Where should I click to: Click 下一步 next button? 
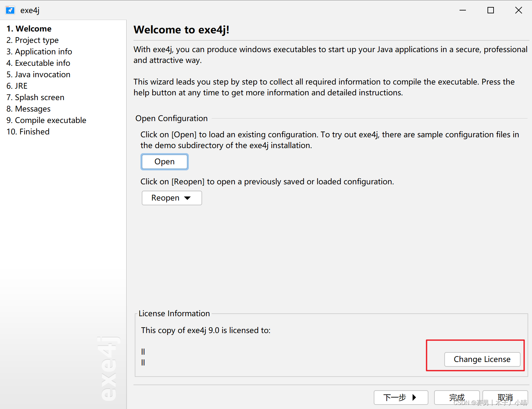click(x=401, y=398)
